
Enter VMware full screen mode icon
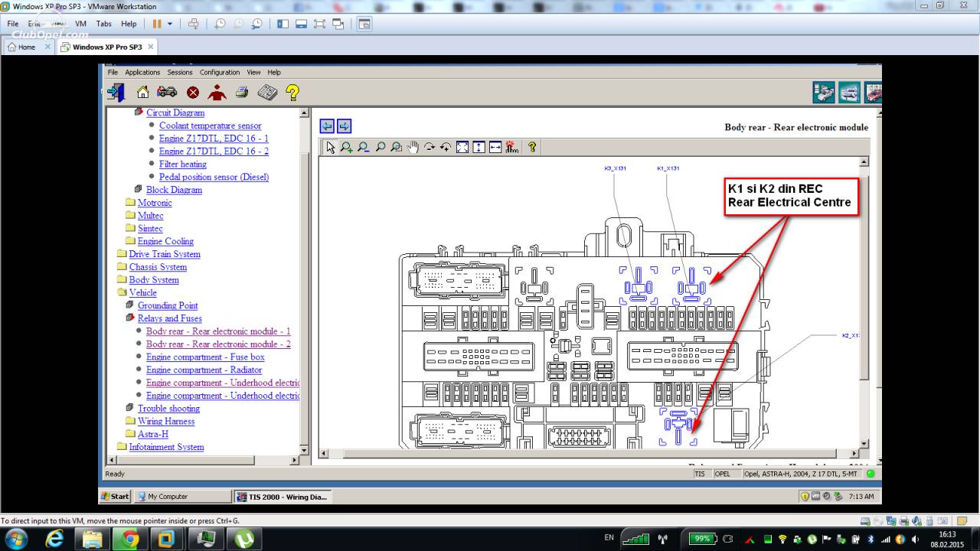(x=319, y=24)
